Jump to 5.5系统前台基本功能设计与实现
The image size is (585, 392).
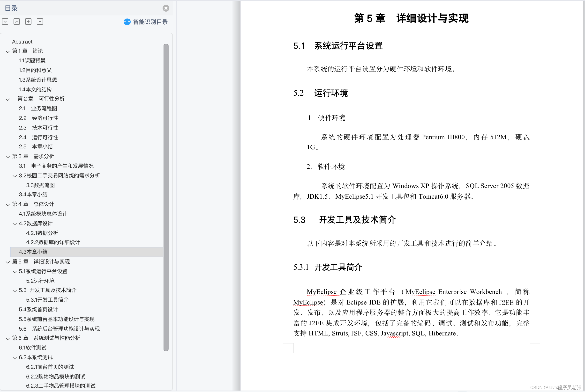(57, 319)
